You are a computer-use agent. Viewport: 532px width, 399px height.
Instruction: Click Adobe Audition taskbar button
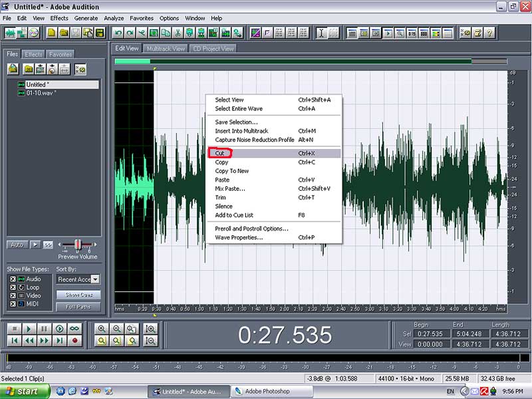pyautogui.click(x=188, y=392)
